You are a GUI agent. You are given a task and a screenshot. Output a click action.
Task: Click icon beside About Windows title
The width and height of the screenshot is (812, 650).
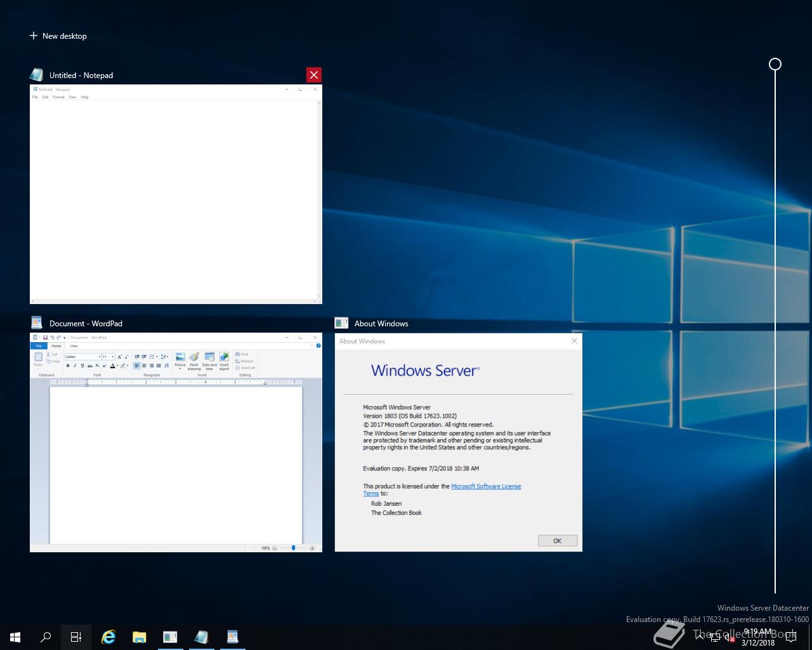pyautogui.click(x=341, y=323)
